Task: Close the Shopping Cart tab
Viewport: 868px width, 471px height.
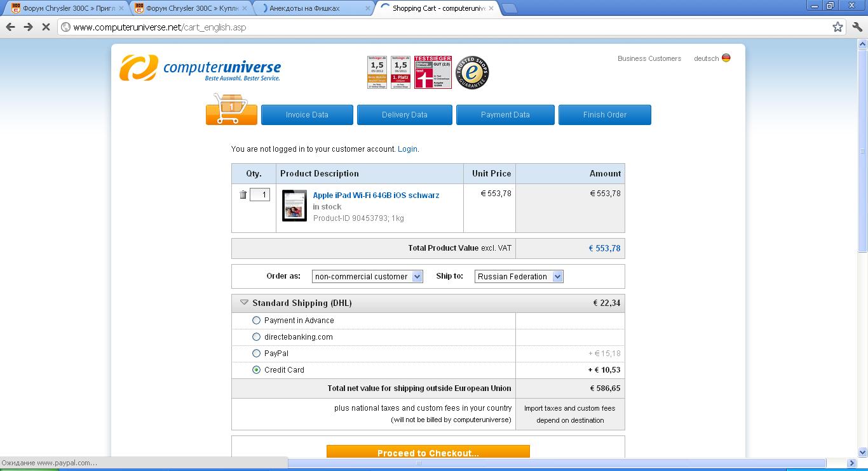Action: 491,8
